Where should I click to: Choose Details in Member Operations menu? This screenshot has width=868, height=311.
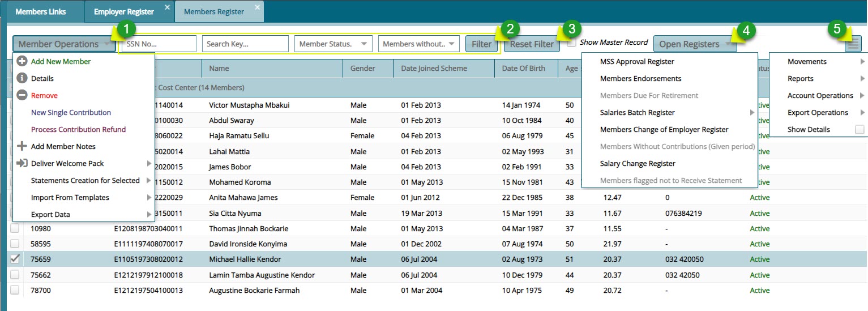pyautogui.click(x=42, y=79)
